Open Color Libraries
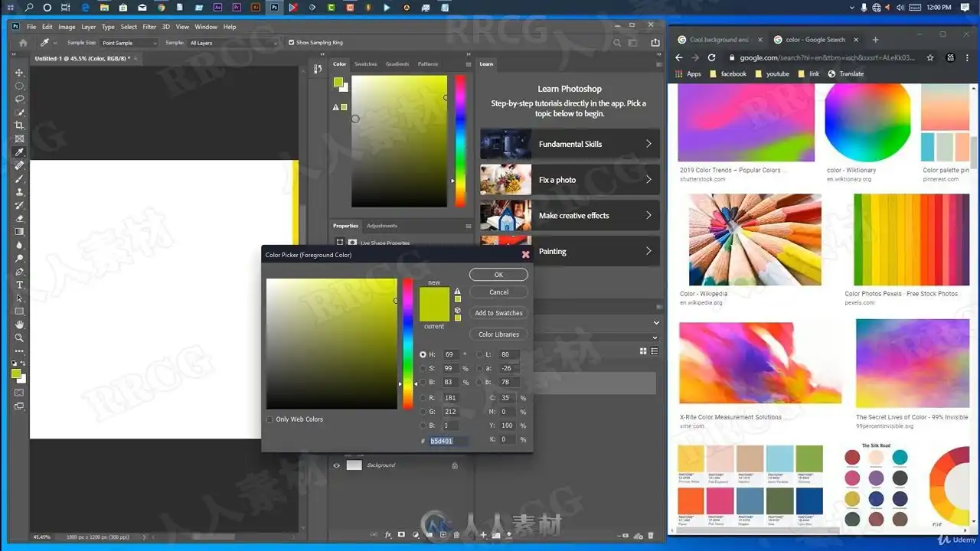The width and height of the screenshot is (980, 551). click(498, 334)
